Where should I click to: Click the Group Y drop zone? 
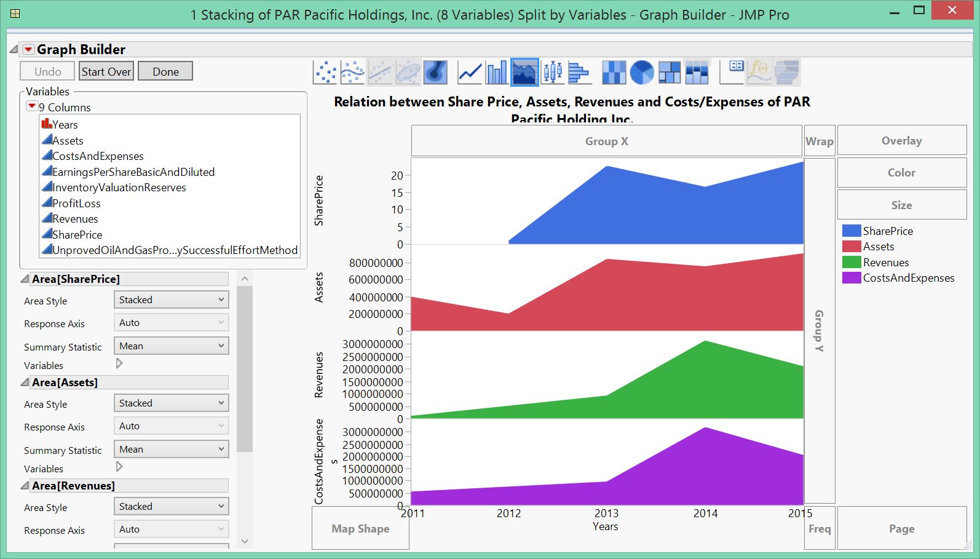[x=820, y=331]
